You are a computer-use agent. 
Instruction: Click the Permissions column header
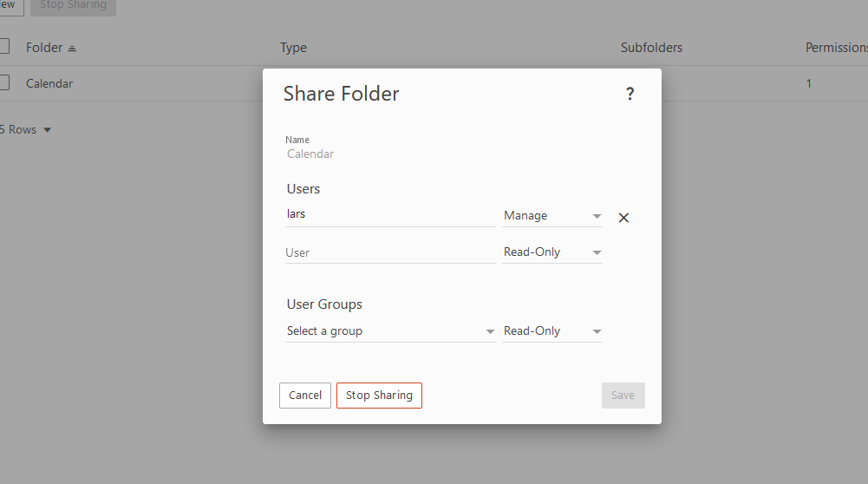[835, 48]
